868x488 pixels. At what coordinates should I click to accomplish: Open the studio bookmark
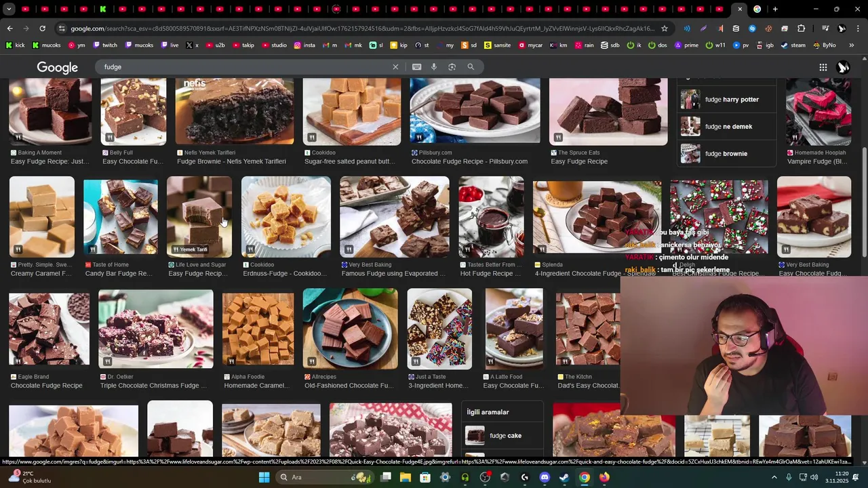pyautogui.click(x=274, y=45)
